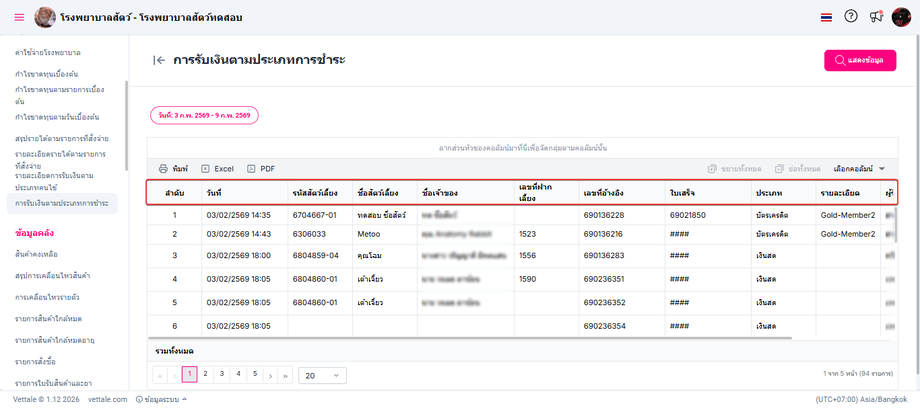Open announcements megaphone icon
Viewport: 920px width, 408px height.
pyautogui.click(x=876, y=16)
